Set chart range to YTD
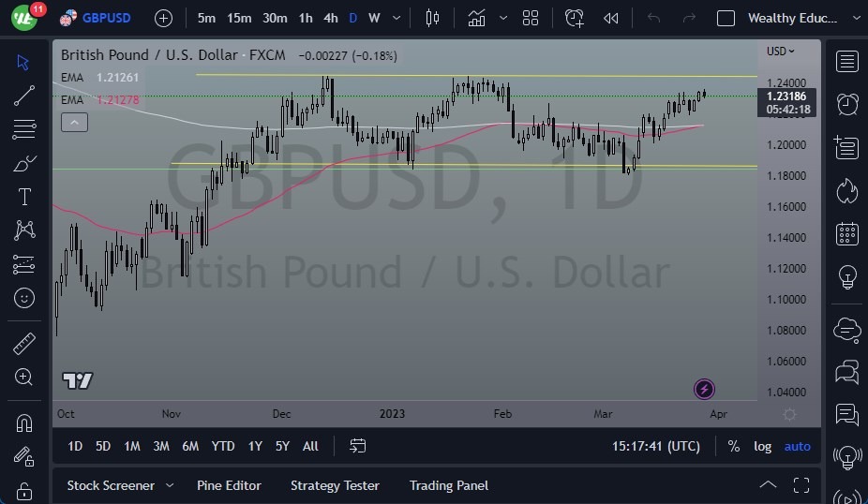The image size is (868, 504). click(223, 447)
